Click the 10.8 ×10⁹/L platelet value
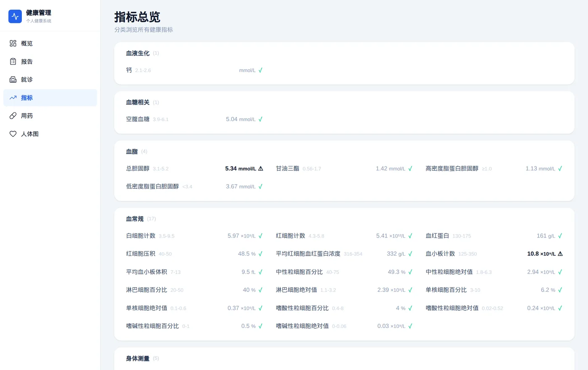The height and width of the screenshot is (370, 588). (541, 254)
